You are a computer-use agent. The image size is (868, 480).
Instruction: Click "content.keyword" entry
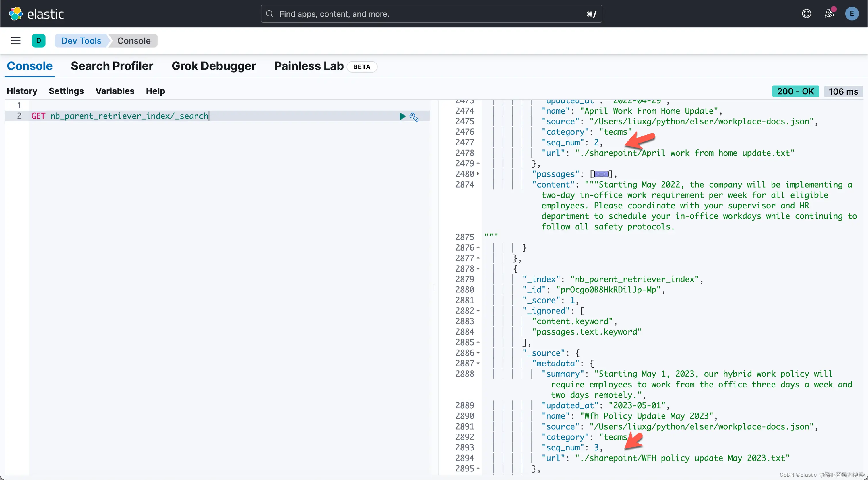pos(572,321)
